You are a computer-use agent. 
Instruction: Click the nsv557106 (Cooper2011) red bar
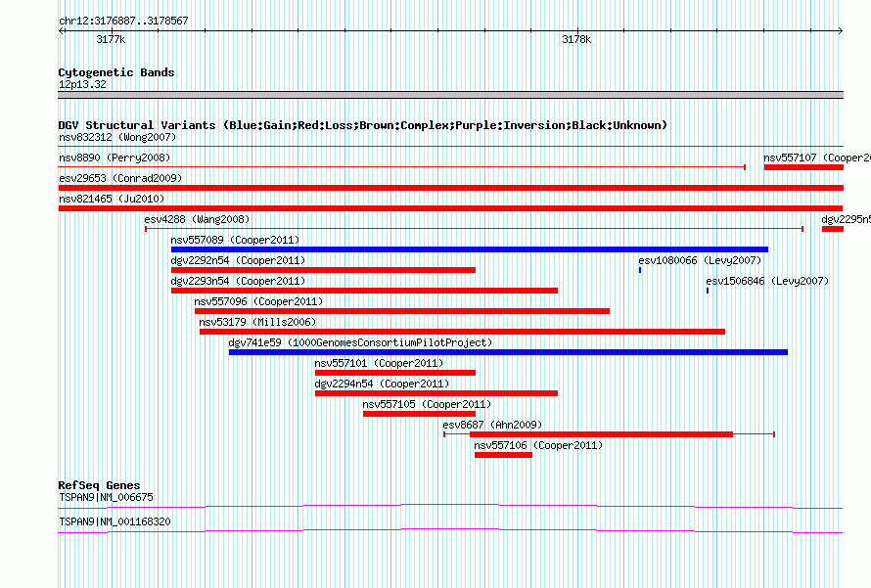pos(503,455)
